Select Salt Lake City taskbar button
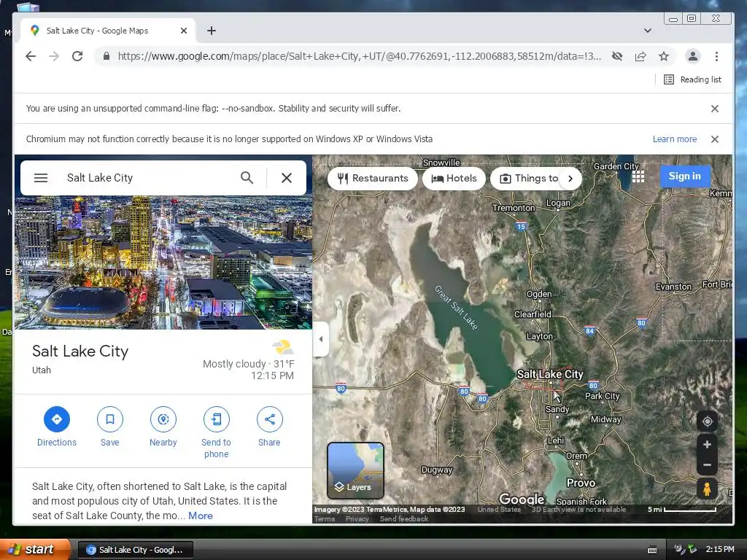This screenshot has height=560, width=747. point(135,550)
